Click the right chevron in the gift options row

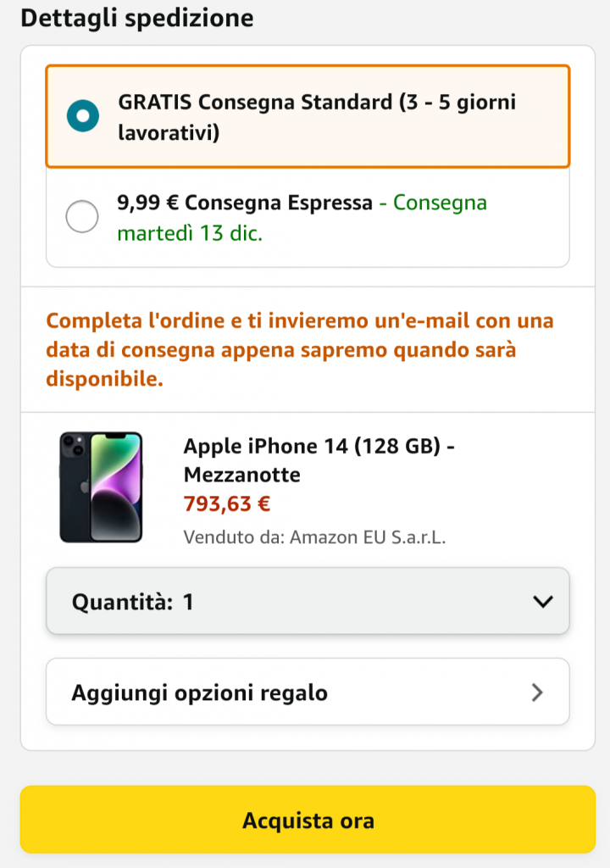[536, 693]
